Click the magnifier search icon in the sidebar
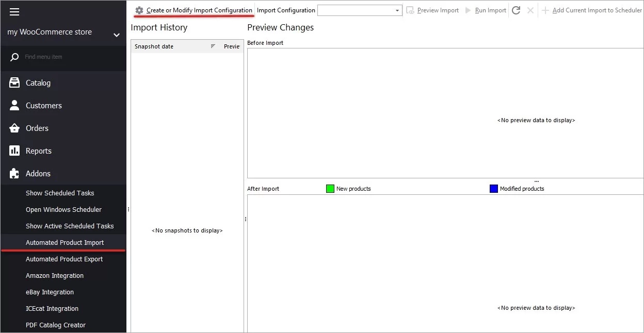644x333 pixels. [14, 57]
